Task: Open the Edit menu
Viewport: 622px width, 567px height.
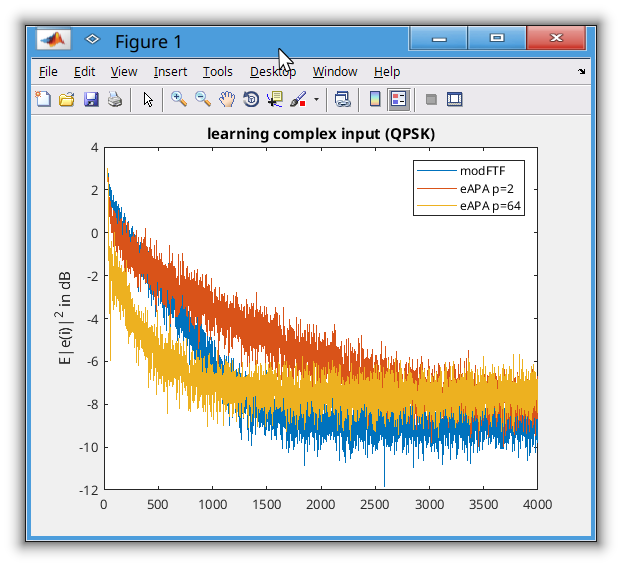Action: click(x=84, y=72)
